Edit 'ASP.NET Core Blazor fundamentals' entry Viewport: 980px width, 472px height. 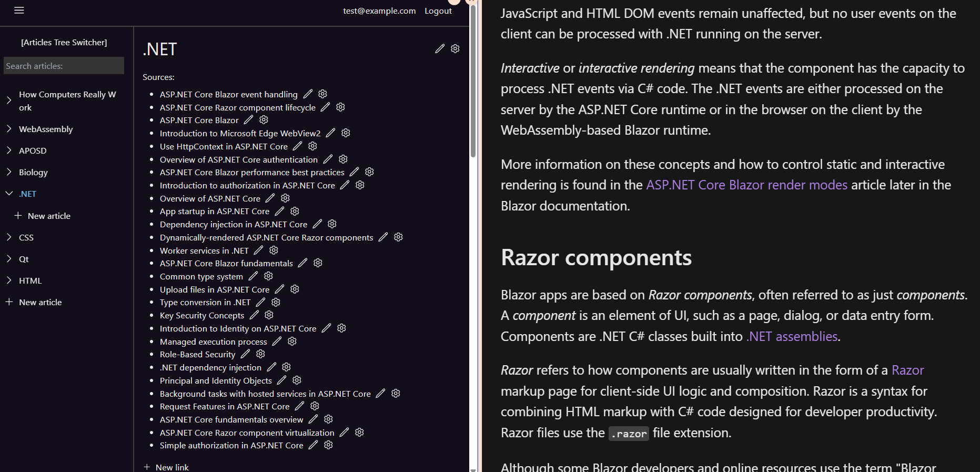coord(302,263)
